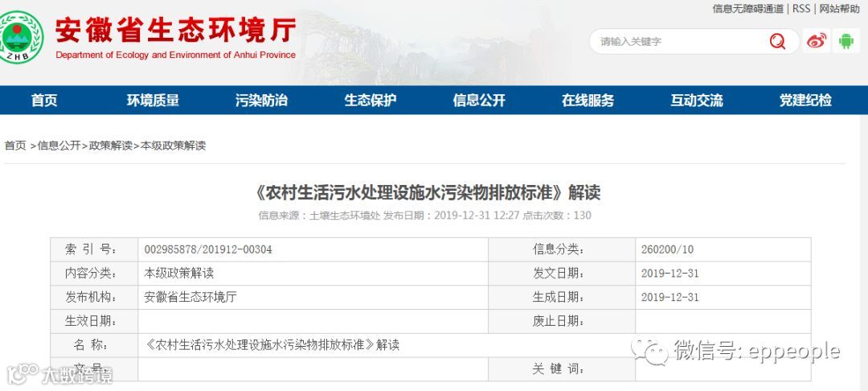
Task: Open the 在线服务 navigation item
Action: (x=588, y=101)
